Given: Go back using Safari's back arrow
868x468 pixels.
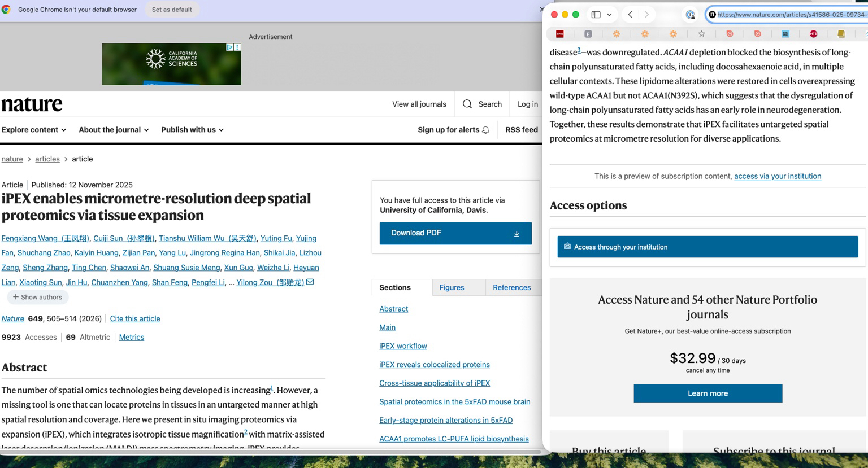Looking at the screenshot, I should [x=630, y=15].
